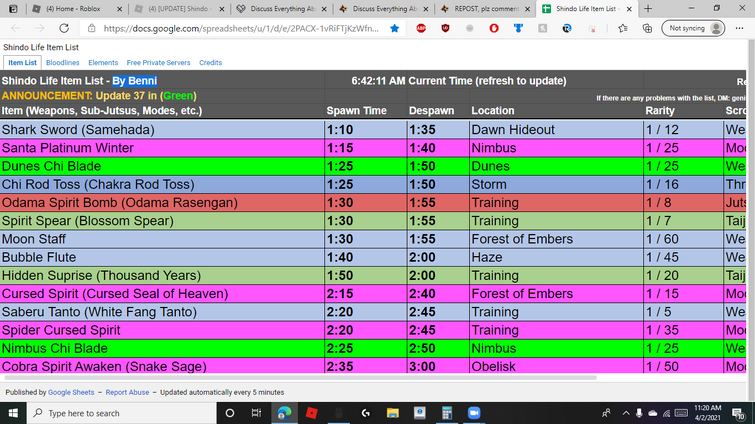
Task: Switch to the Home - Roblox tab
Action: tap(72, 9)
